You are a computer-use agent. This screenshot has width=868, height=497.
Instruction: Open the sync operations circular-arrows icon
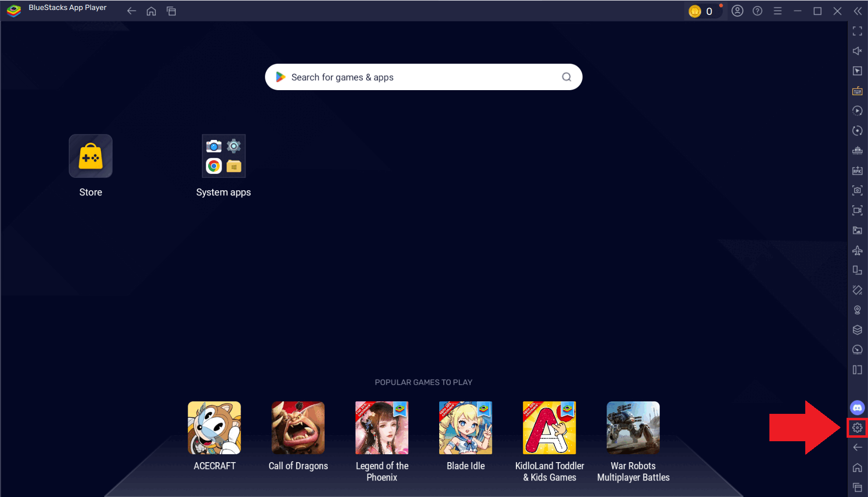[857, 131]
